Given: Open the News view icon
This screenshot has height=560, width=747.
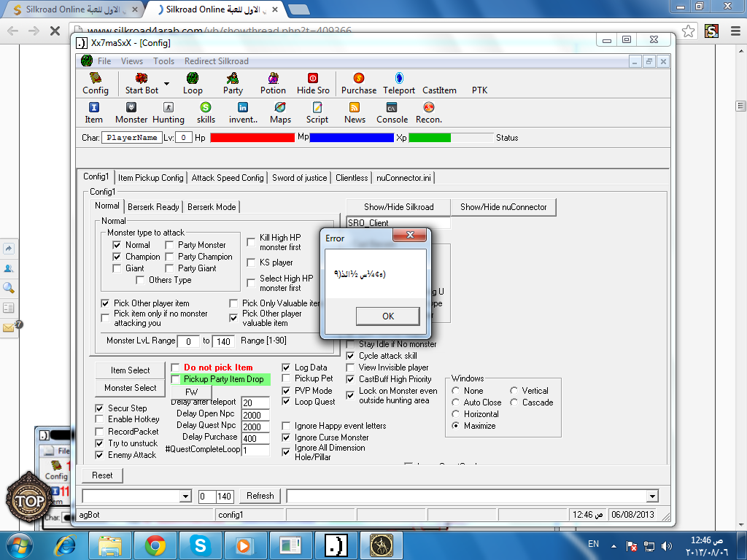Looking at the screenshot, I should pyautogui.click(x=355, y=113).
